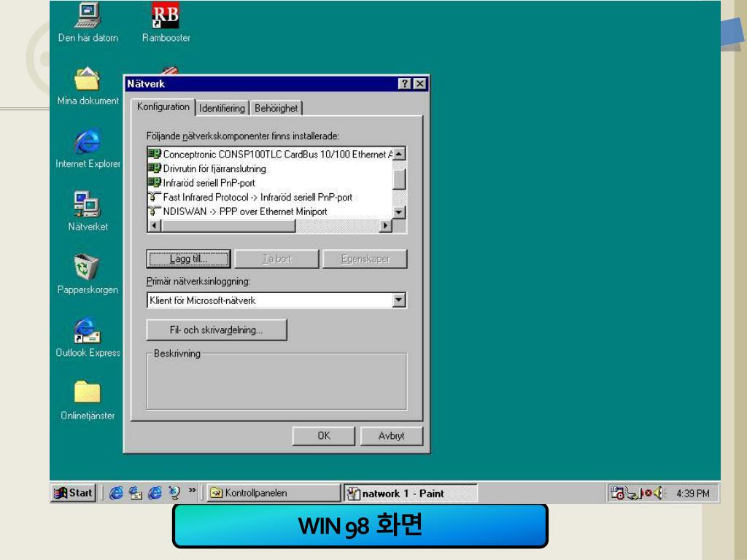Viewport: 747px width, 560px height.
Task: Expand the quick launch overflow chevron
Action: pyautogui.click(x=192, y=491)
